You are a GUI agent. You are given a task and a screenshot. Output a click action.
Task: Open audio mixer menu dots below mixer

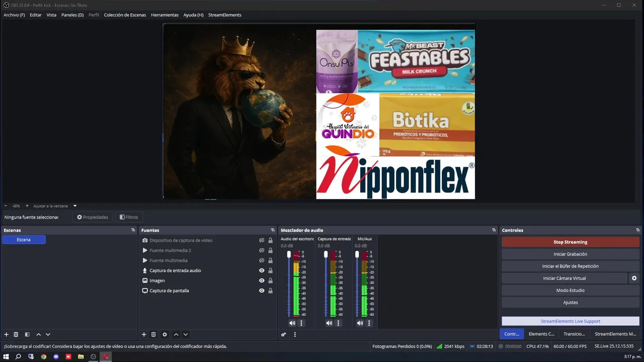tap(295, 334)
